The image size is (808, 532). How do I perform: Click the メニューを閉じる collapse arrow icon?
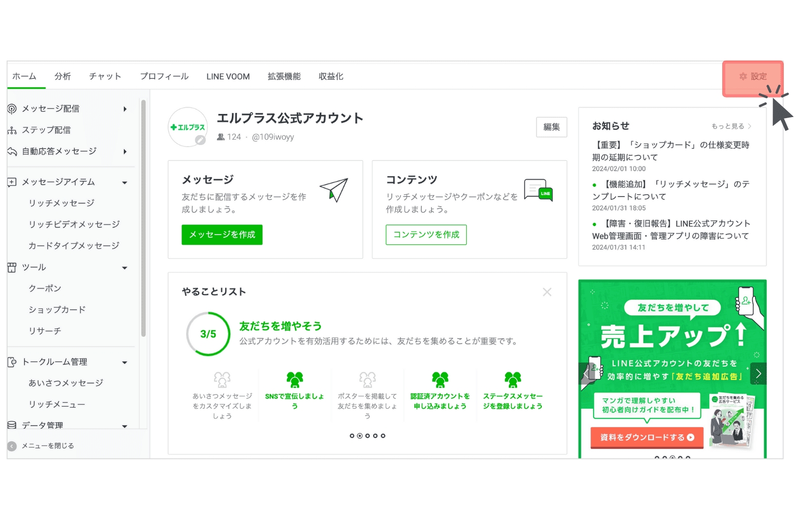pyautogui.click(x=12, y=446)
